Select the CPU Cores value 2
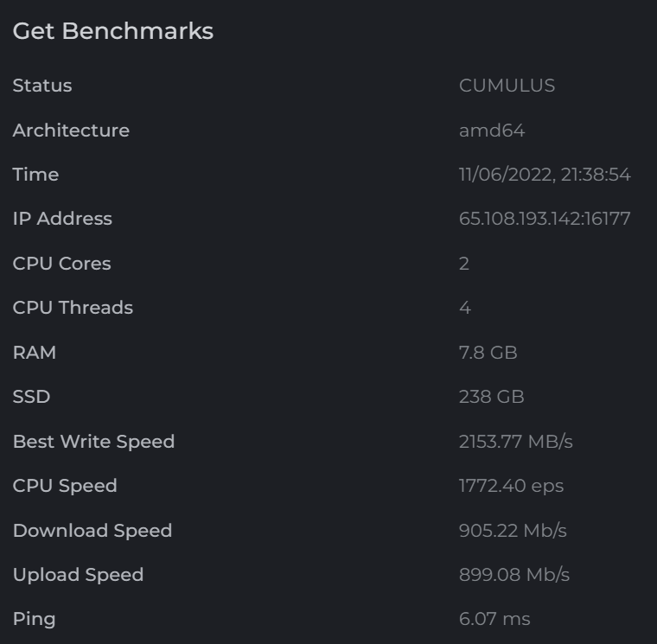This screenshot has height=644, width=657. (464, 264)
